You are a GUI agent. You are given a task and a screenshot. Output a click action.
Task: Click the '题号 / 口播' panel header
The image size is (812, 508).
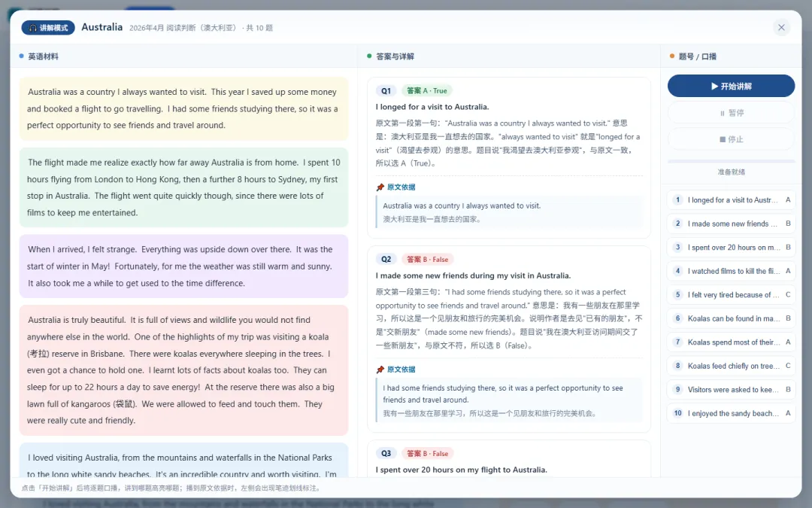[x=698, y=56]
